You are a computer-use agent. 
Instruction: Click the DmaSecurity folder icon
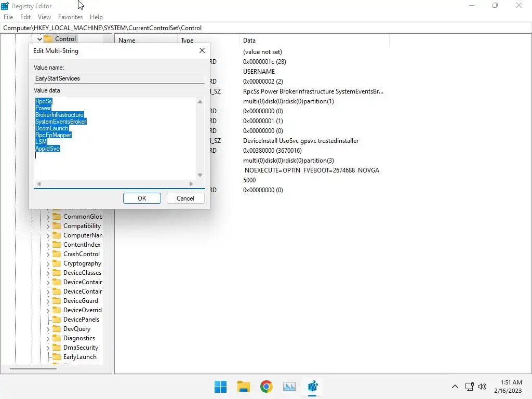[57, 348]
